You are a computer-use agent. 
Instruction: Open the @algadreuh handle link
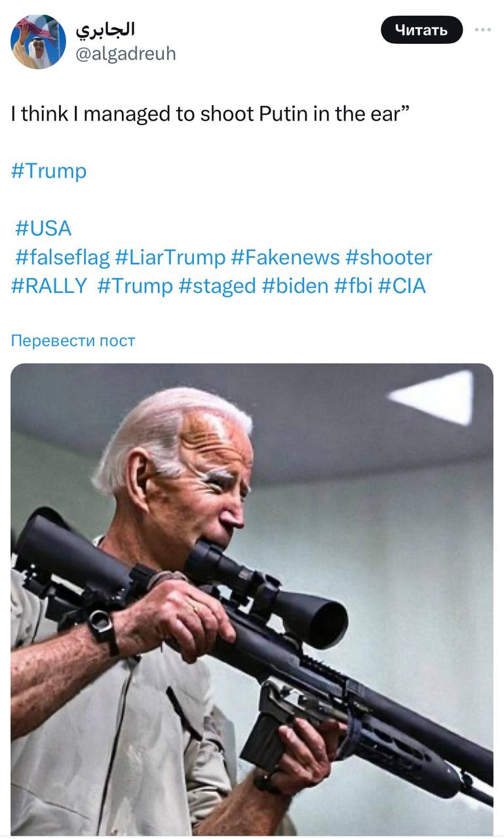click(x=126, y=54)
